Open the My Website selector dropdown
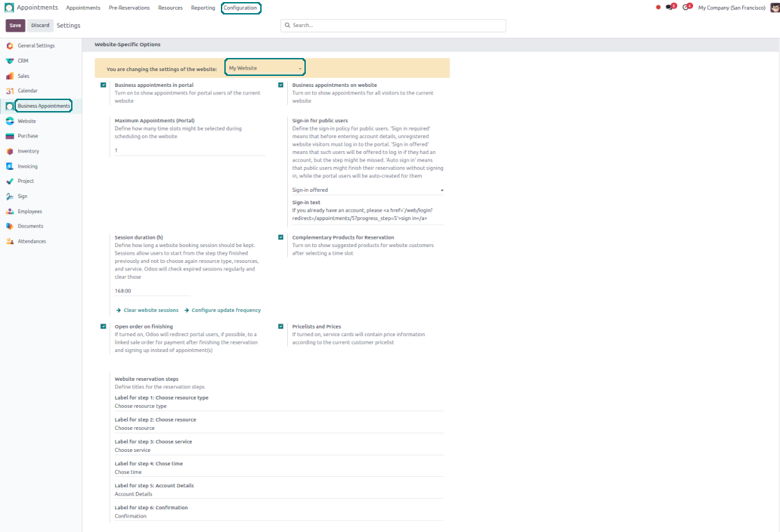The height and width of the screenshot is (532, 780). coord(265,68)
